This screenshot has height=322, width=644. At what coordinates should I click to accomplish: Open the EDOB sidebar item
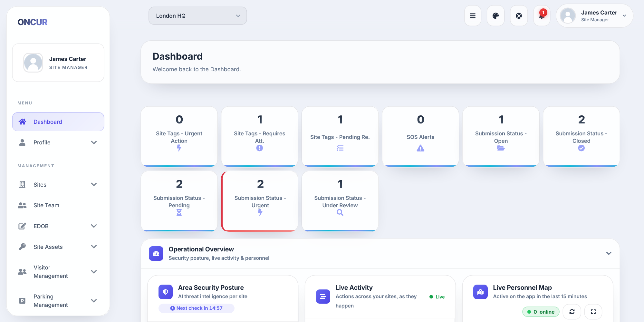[58, 226]
